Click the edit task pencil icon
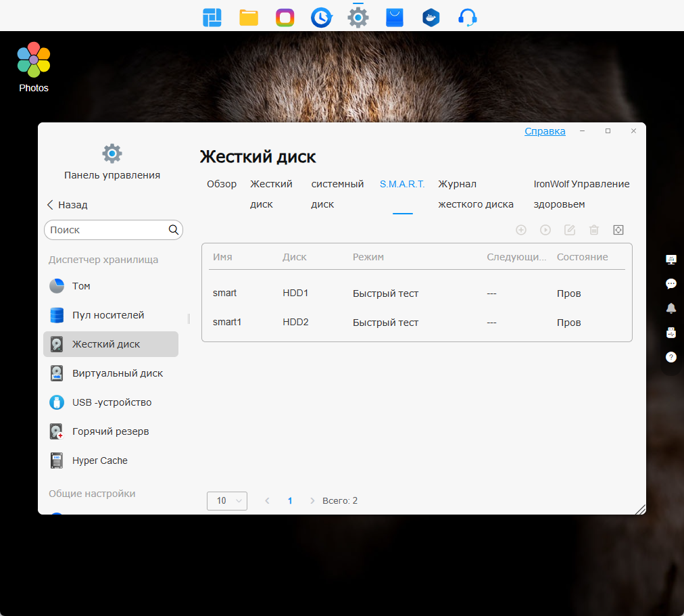 [x=570, y=230]
